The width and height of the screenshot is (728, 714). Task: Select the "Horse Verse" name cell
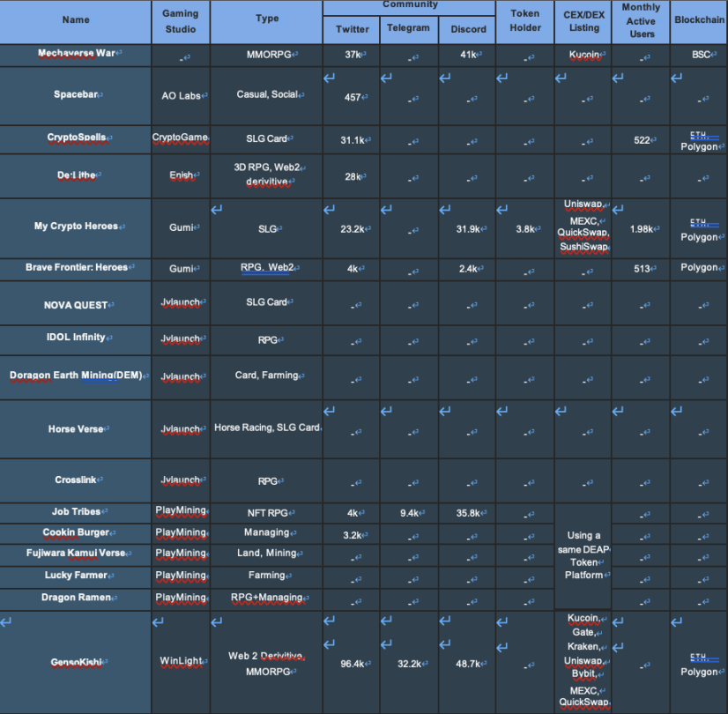click(76, 429)
